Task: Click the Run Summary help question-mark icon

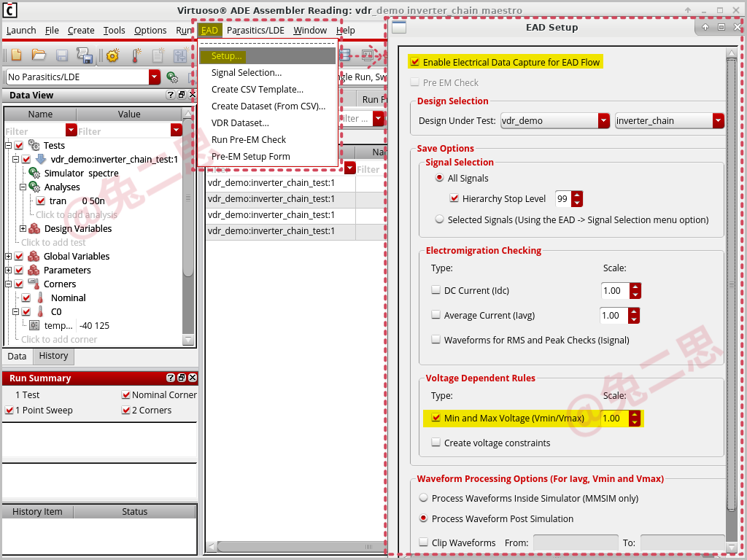Action: [x=171, y=378]
